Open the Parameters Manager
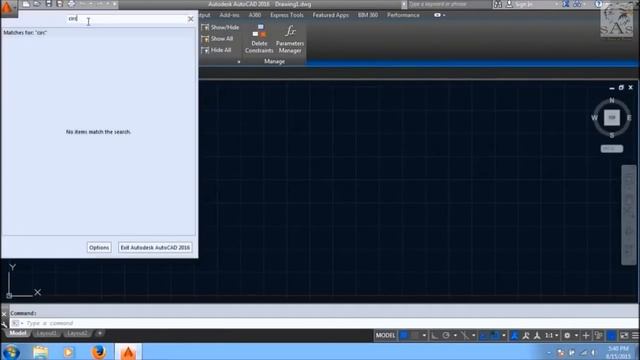This screenshot has height=360, width=640. click(290, 39)
